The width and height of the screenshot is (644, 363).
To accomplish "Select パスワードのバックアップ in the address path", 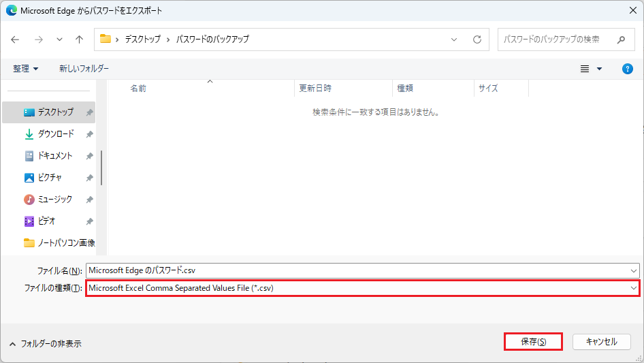I will click(213, 39).
